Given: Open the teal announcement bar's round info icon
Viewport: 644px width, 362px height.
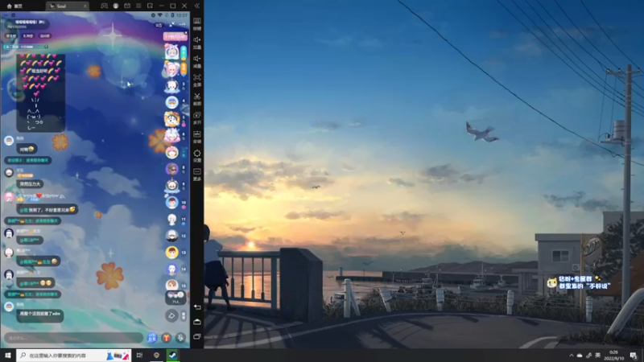Looking at the screenshot, I should pyautogui.click(x=46, y=47).
